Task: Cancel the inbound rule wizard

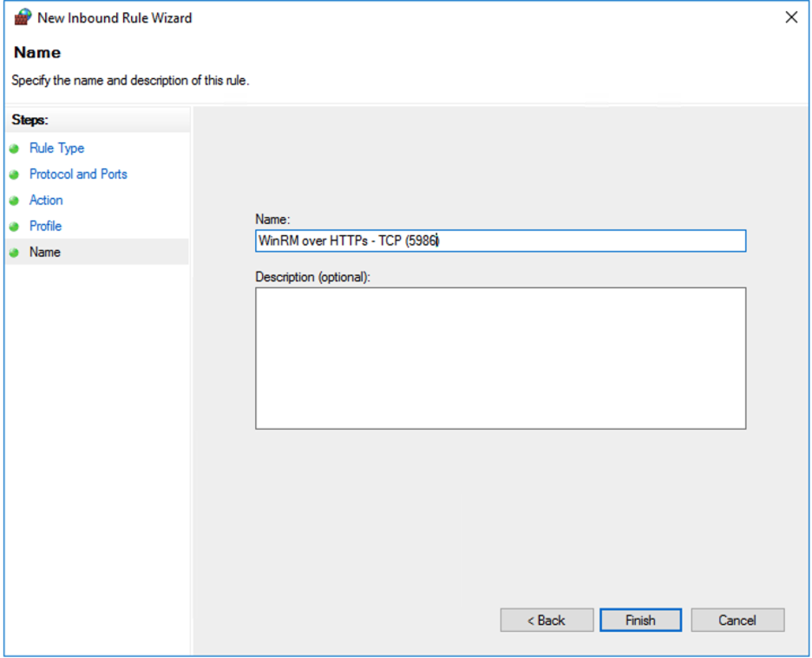Action: (x=737, y=620)
